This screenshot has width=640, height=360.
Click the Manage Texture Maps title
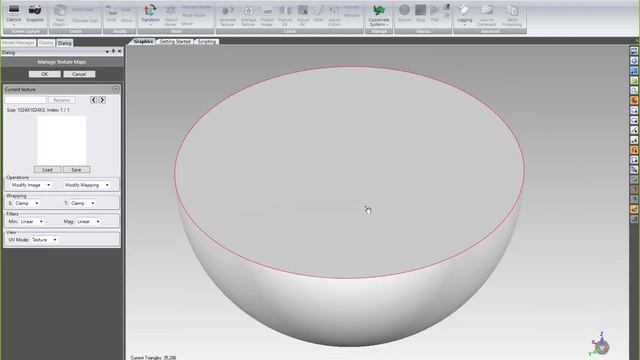click(62, 62)
